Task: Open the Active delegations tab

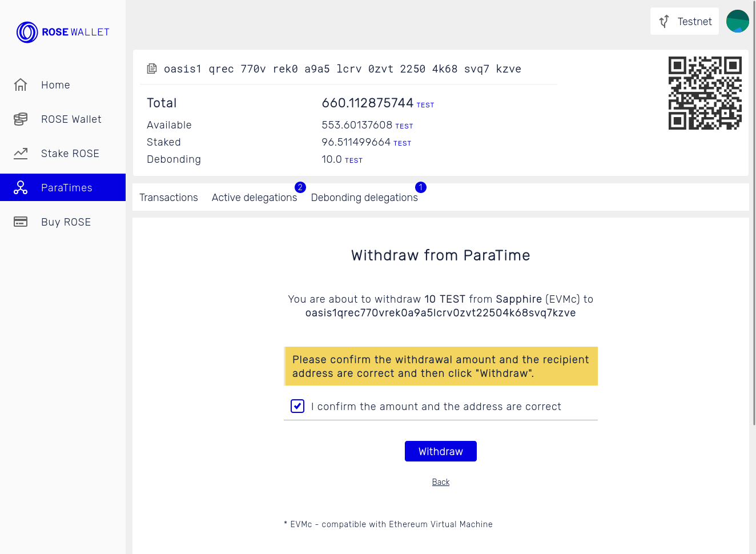Action: (255, 197)
